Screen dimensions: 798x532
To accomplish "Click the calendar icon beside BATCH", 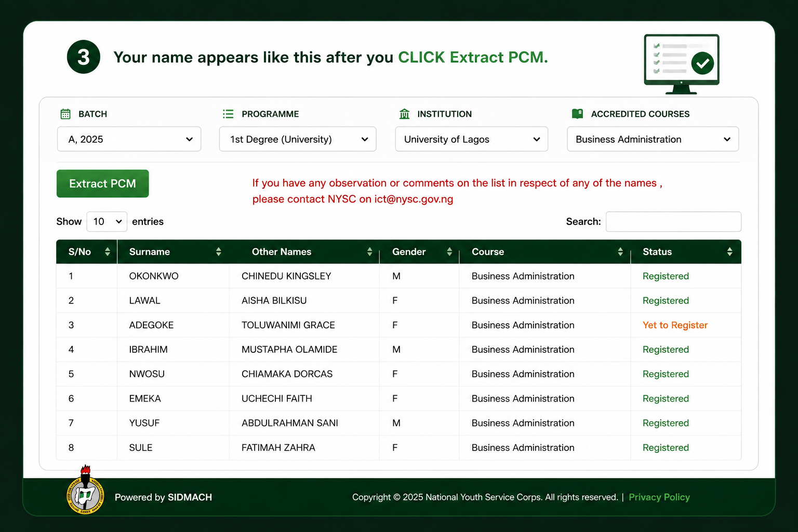I will (x=65, y=114).
